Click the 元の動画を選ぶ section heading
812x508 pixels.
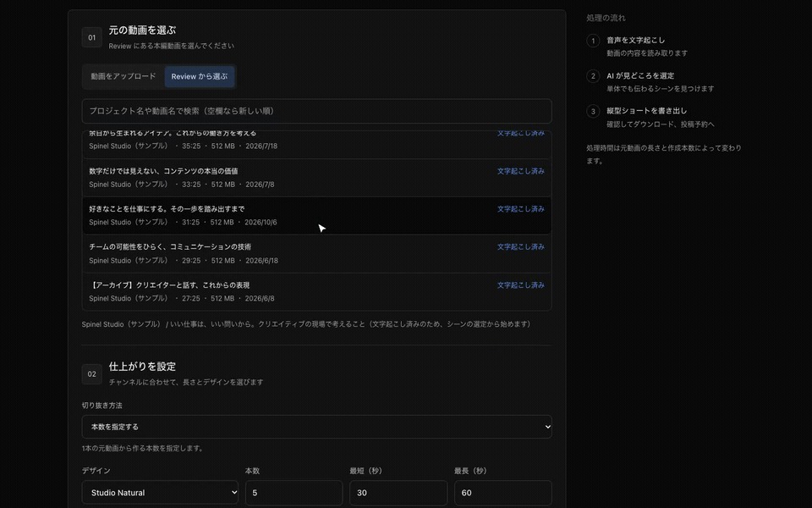[x=142, y=30]
